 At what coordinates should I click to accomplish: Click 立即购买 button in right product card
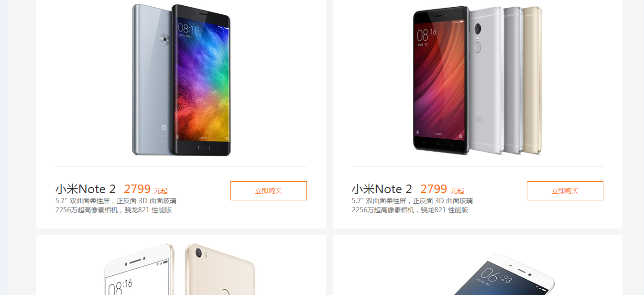(565, 191)
